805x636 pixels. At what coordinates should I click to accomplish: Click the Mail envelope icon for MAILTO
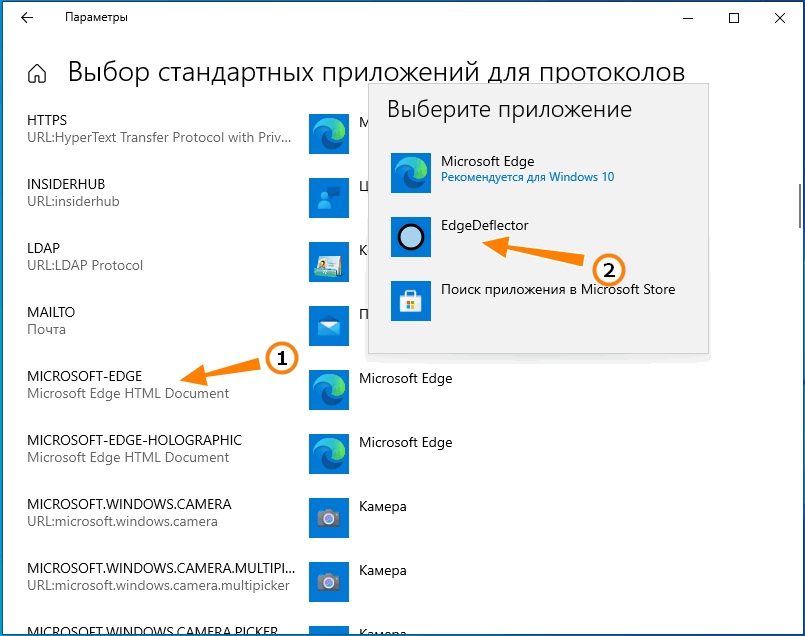(x=329, y=326)
